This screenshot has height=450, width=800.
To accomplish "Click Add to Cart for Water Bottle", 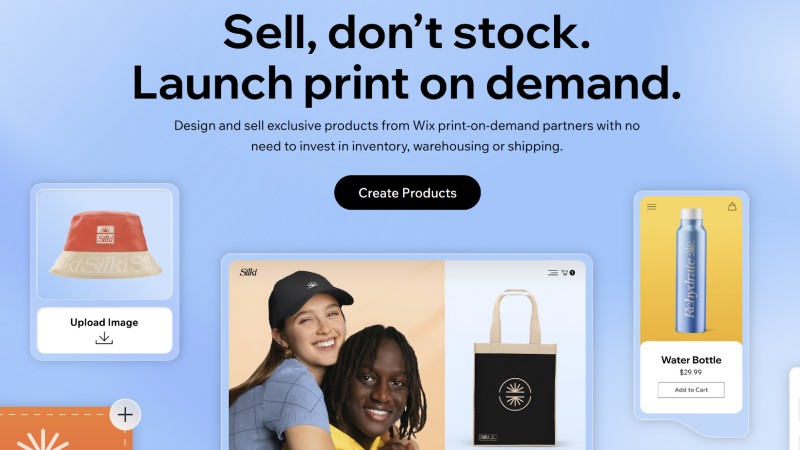I will (691, 390).
